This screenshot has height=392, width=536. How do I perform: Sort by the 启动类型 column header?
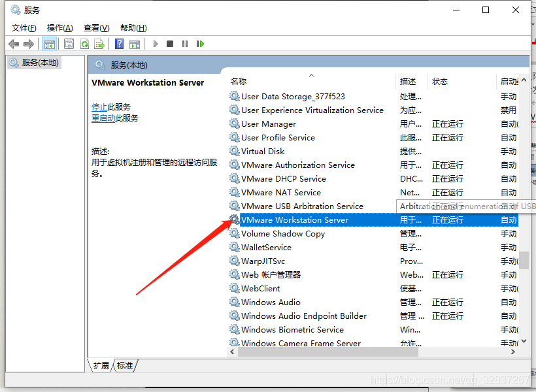point(509,81)
